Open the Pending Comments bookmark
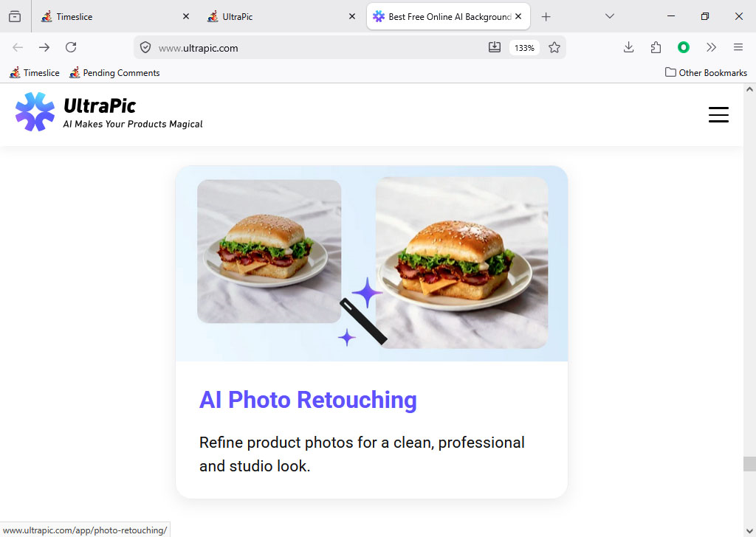The height and width of the screenshot is (537, 756). point(114,72)
